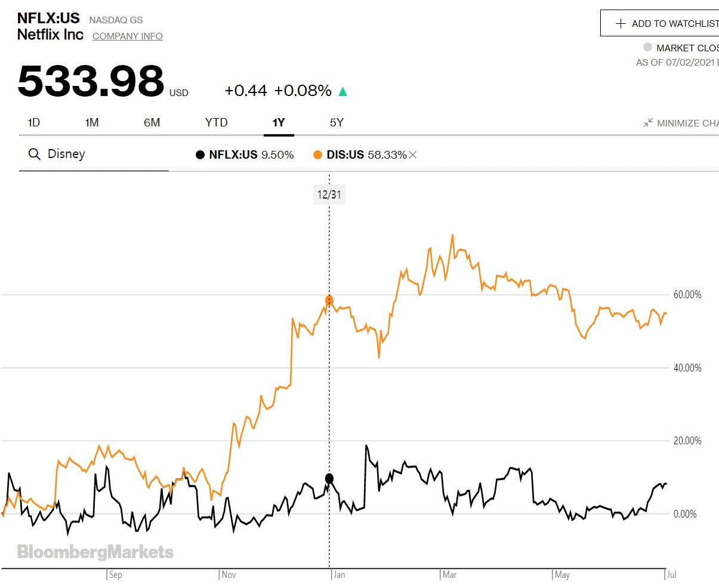Click the USD currency label
719x588 pixels.
tap(178, 93)
